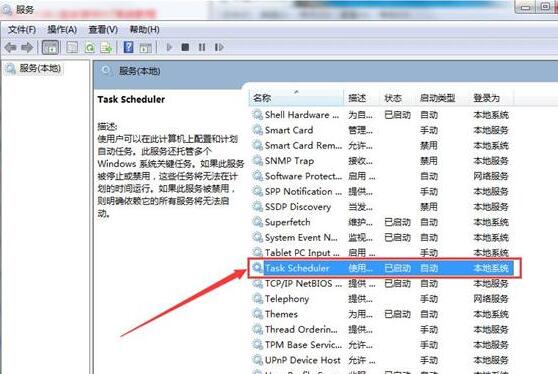
Task: Select the TPM Base Servic... service
Action: (381, 345)
